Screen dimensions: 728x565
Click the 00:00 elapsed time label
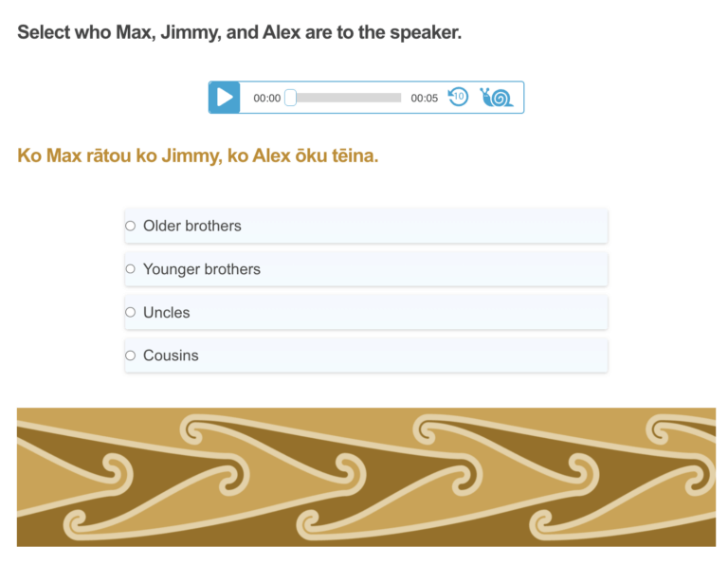(x=266, y=98)
